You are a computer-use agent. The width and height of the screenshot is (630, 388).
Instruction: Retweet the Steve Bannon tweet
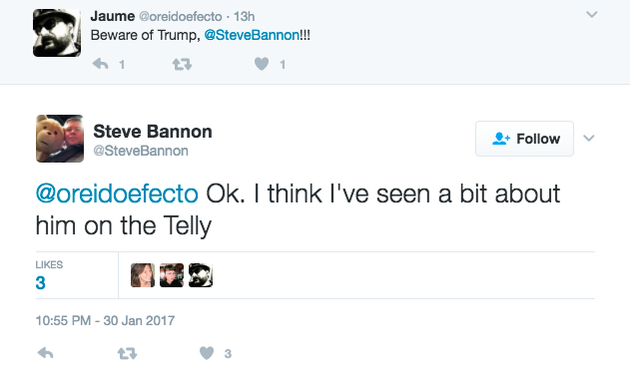pyautogui.click(x=127, y=353)
